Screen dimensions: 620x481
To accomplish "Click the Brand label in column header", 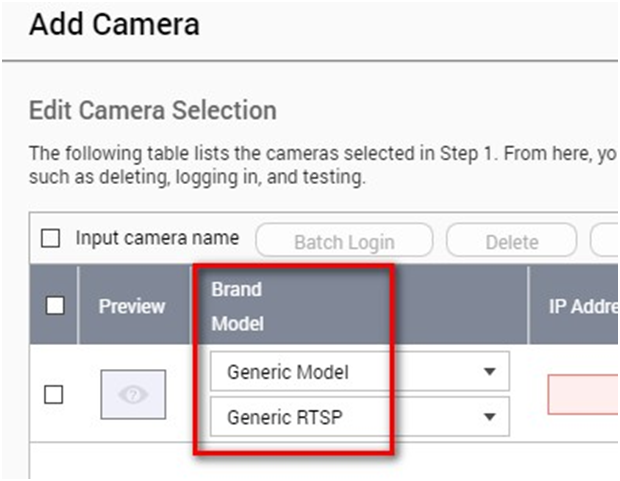I will click(236, 289).
